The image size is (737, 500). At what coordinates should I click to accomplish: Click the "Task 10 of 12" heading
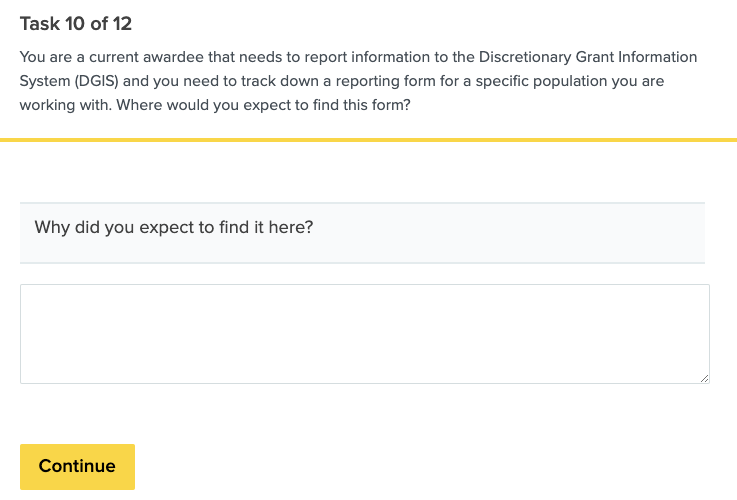[76, 24]
